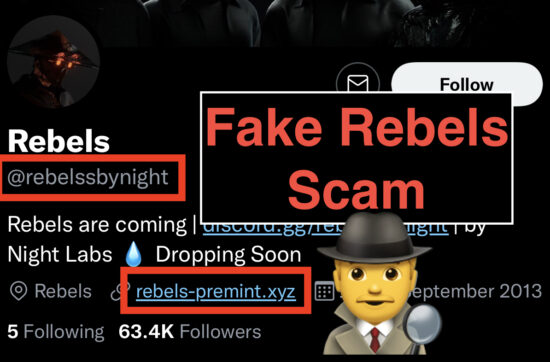The width and height of the screenshot is (550, 362).
Task: Click the Fake Rebels Scam overlay text
Action: 357,158
